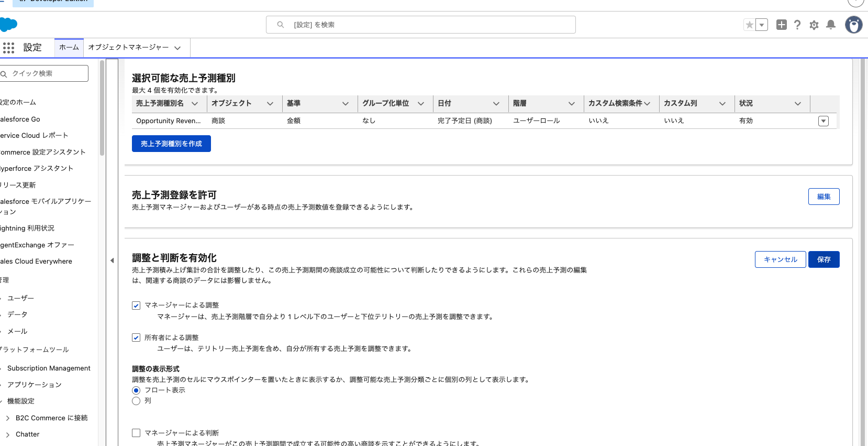Viewport: 868px width, 446px height.
Task: Open the 階層 column menu chevron
Action: click(572, 104)
